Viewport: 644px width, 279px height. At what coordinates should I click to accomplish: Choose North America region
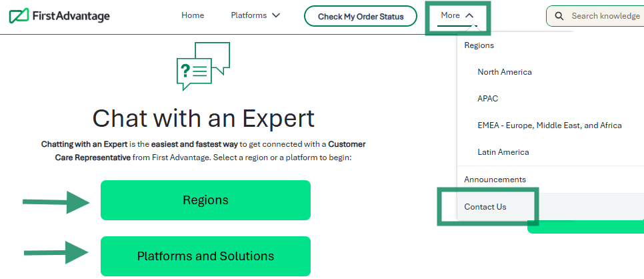[505, 72]
